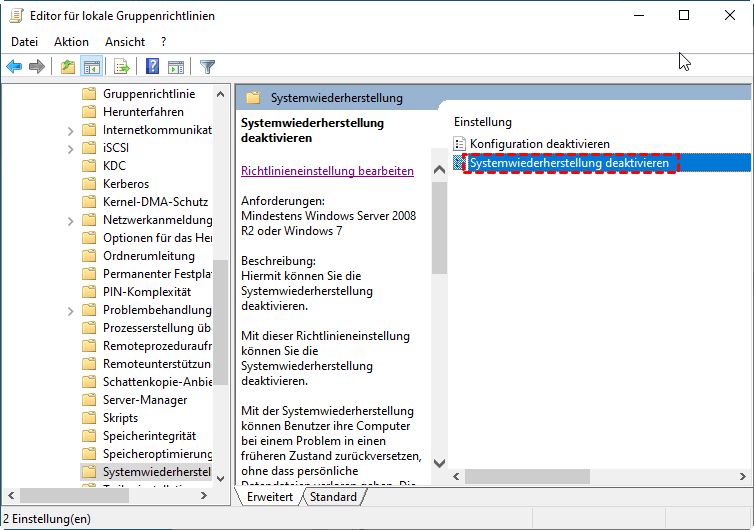The height and width of the screenshot is (530, 754).
Task: Expand the Netzwerkanmeldung tree node
Action: [71, 221]
